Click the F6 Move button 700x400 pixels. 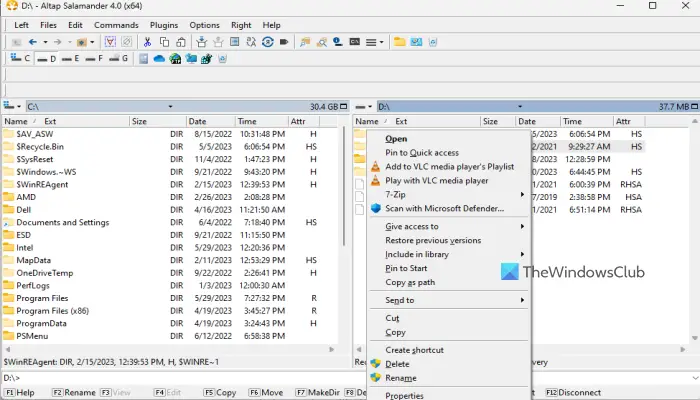tap(266, 392)
